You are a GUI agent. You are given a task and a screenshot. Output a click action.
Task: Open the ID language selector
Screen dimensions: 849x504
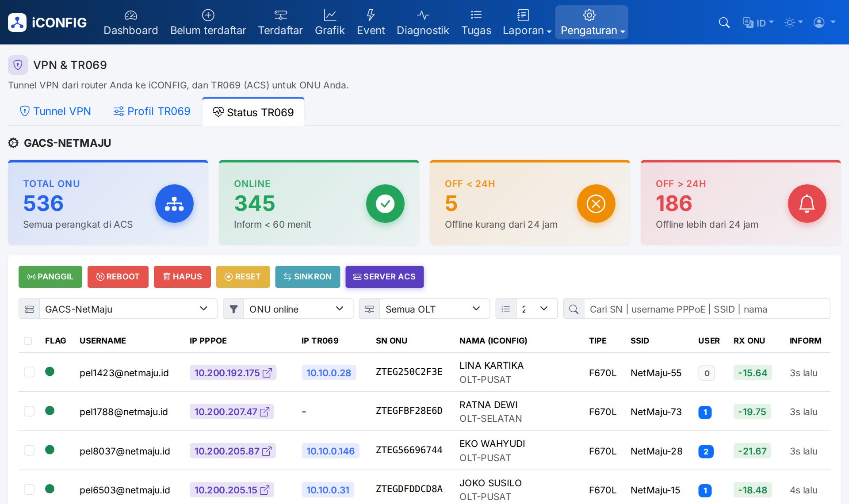(758, 23)
